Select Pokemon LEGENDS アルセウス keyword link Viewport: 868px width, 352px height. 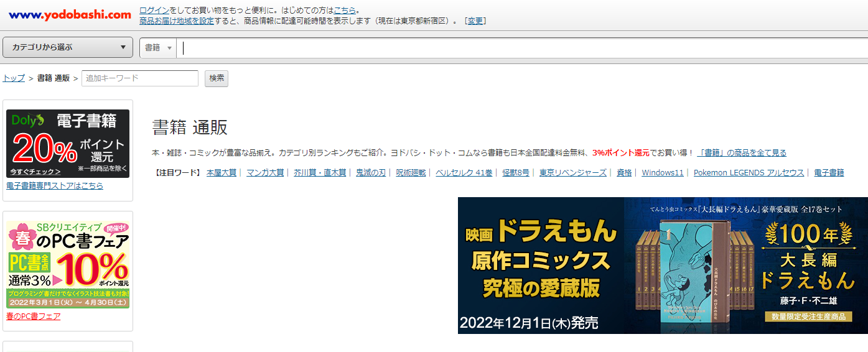tap(749, 173)
